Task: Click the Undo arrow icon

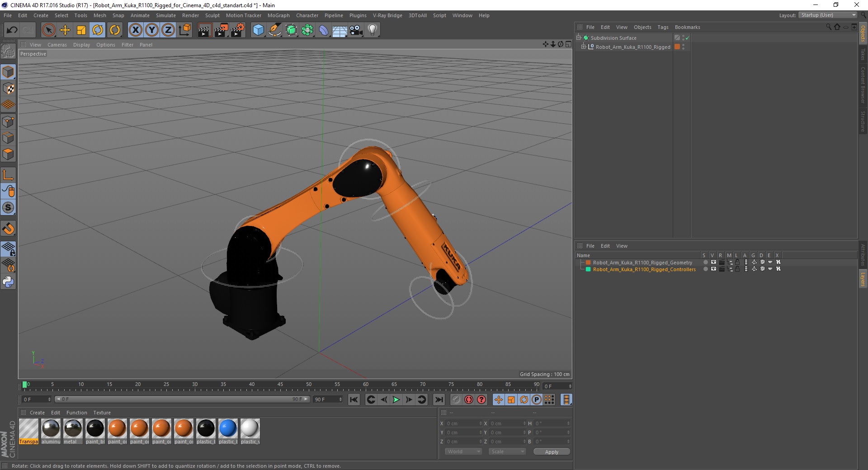Action: coord(12,30)
